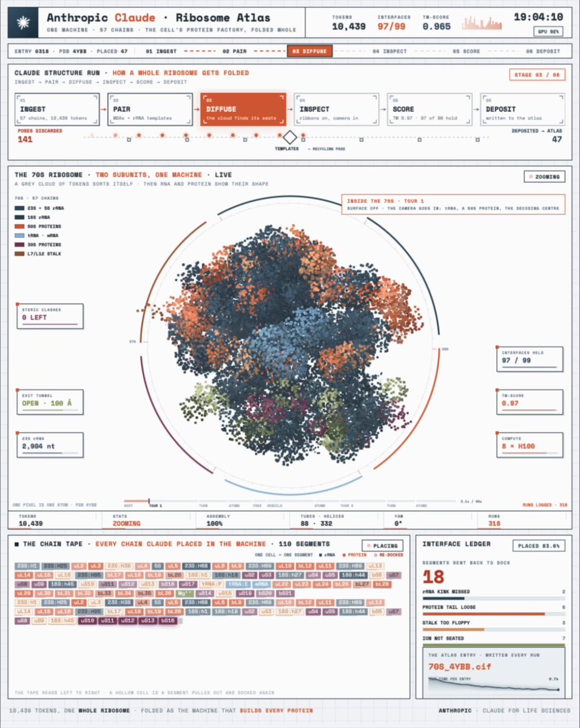This screenshot has width=580, height=728.
Task: Pick the tRNA · mRNA legend color swatch
Action: [x=19, y=236]
